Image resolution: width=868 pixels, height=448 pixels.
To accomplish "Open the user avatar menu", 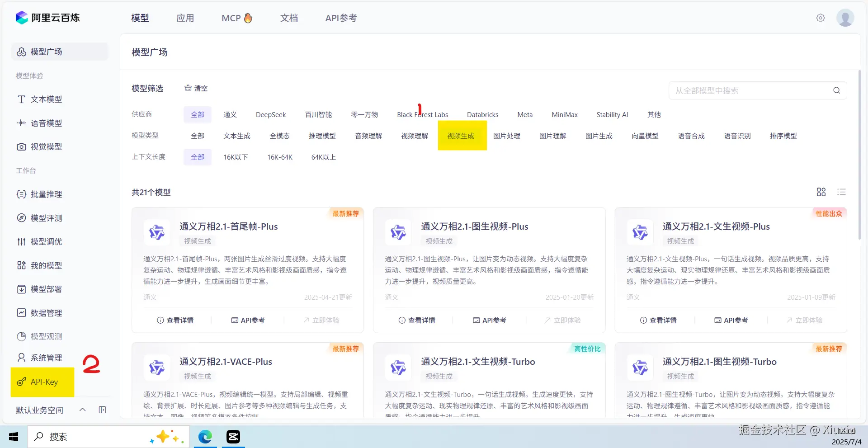I will click(845, 18).
